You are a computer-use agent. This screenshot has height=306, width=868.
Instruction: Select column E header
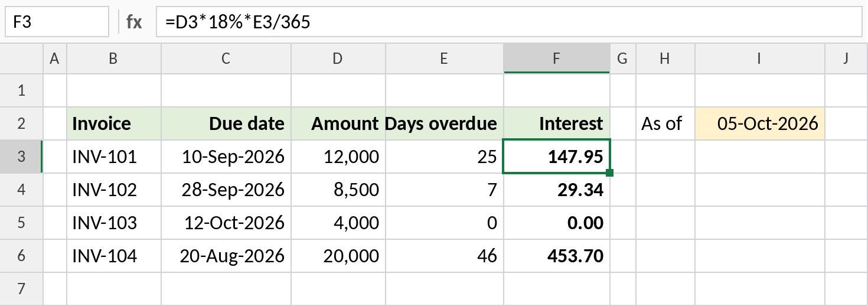click(x=445, y=58)
